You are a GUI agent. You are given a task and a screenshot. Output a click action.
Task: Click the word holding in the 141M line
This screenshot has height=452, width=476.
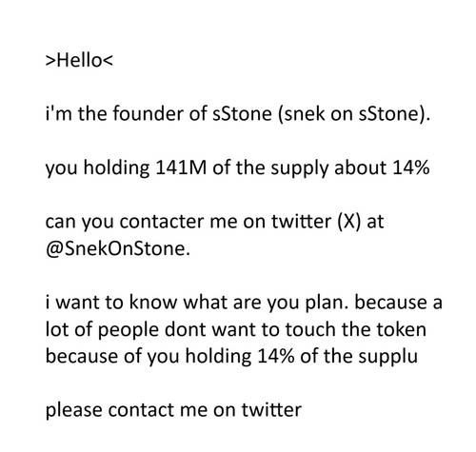[116, 168]
